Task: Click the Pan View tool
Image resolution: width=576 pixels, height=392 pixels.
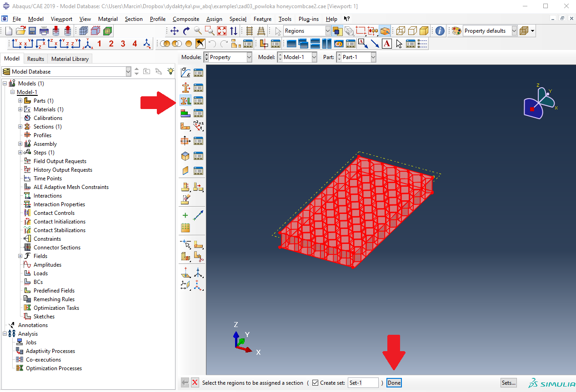Action: 175,31
